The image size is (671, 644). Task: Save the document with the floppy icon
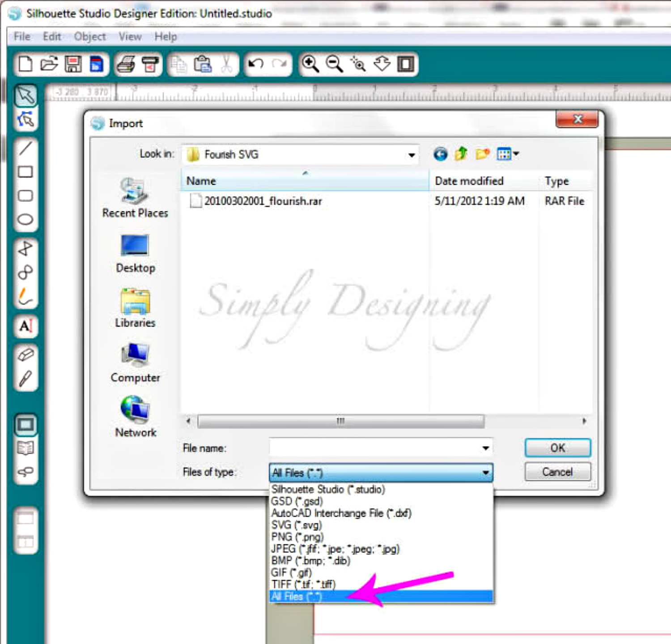(73, 64)
